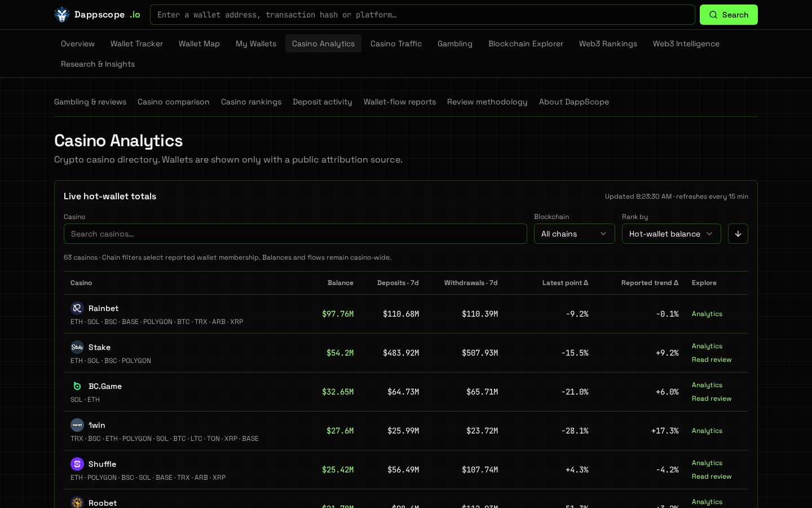Screen dimensions: 812x508
Task: Focus the Search casinos input field
Action: tap(295, 234)
